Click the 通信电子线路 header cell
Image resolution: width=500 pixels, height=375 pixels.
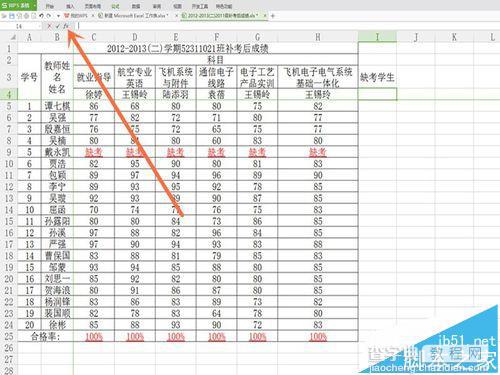pos(216,77)
